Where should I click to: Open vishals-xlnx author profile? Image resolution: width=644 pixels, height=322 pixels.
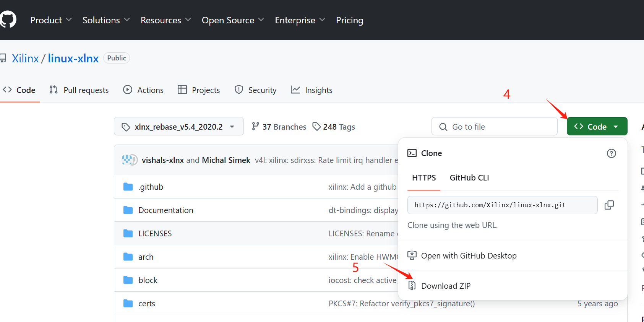point(163,160)
